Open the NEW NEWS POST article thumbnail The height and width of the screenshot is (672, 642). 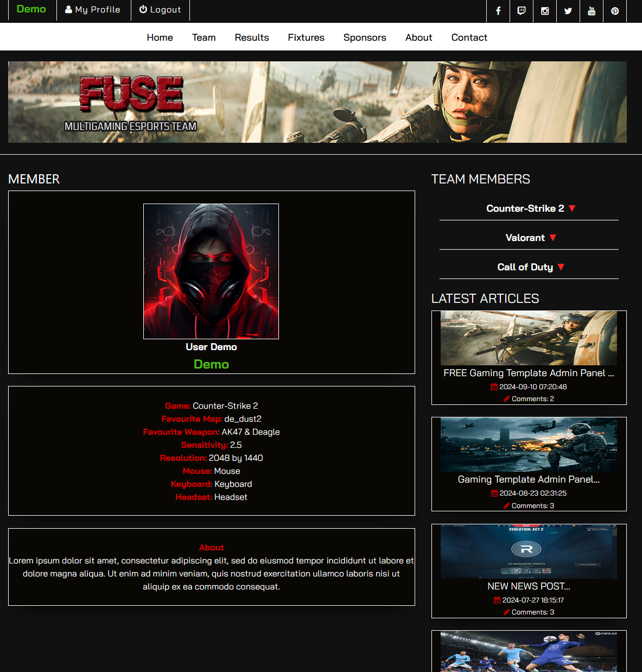coord(529,551)
